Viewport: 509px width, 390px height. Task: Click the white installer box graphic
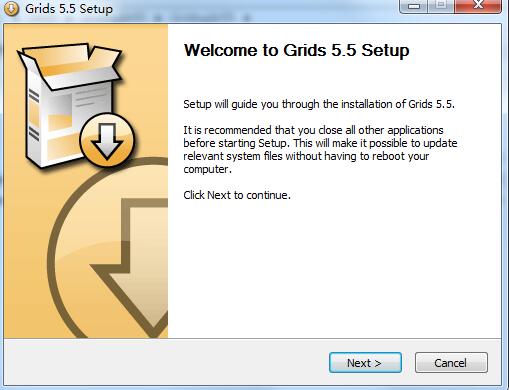click(68, 105)
